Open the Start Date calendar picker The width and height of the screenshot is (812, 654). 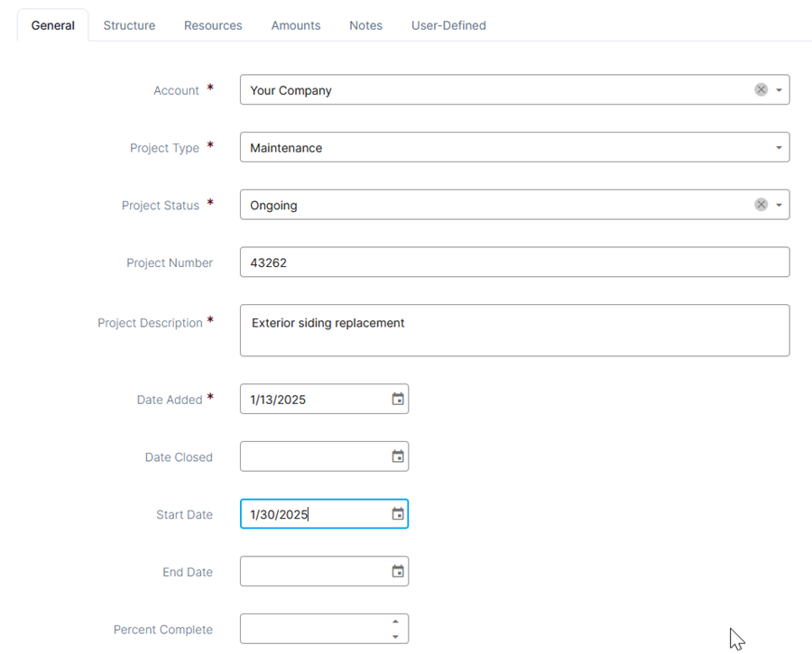(x=398, y=513)
